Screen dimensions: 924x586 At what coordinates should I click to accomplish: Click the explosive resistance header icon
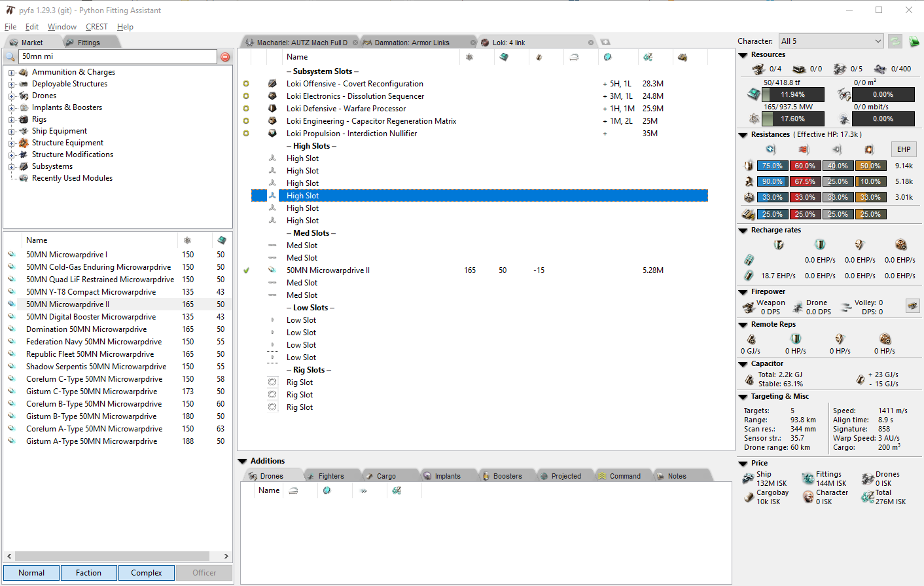[x=870, y=149]
